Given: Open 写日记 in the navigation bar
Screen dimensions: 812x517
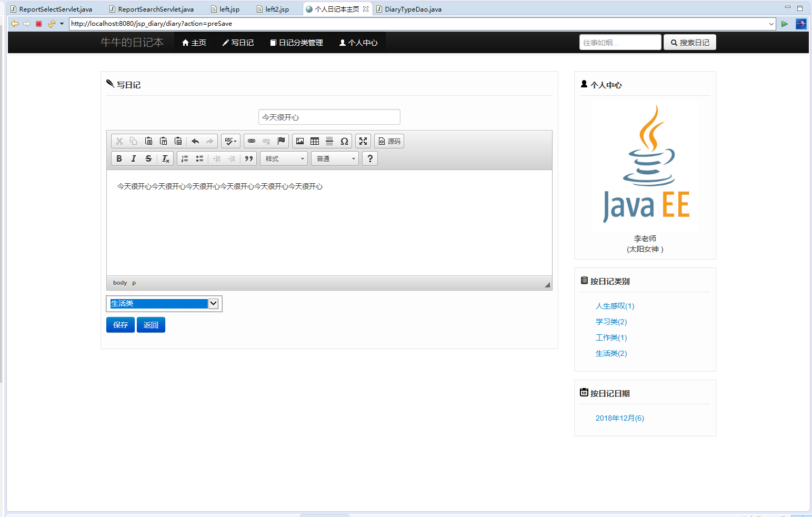Looking at the screenshot, I should point(238,43).
